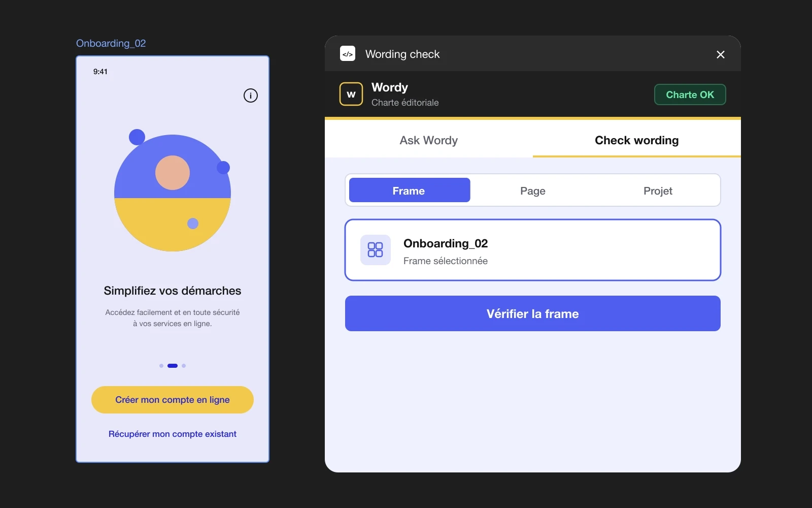812x508 pixels.
Task: Click the last pagination dot
Action: 184,366
